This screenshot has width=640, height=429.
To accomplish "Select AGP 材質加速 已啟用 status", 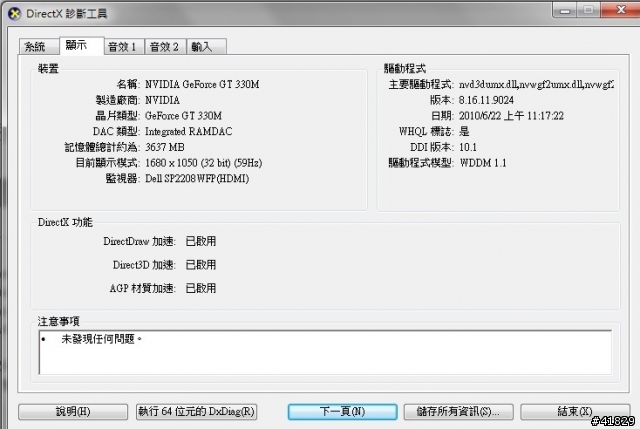I will tap(201, 289).
